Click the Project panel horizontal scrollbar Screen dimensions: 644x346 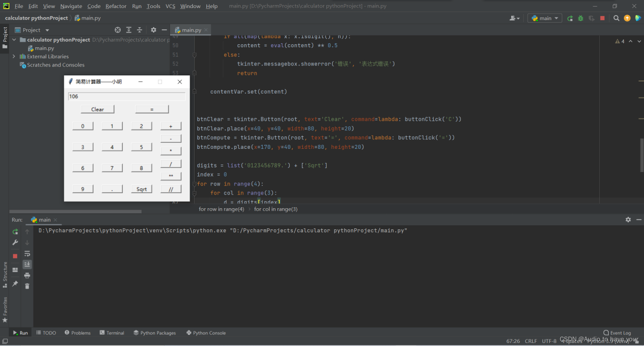tap(75, 211)
